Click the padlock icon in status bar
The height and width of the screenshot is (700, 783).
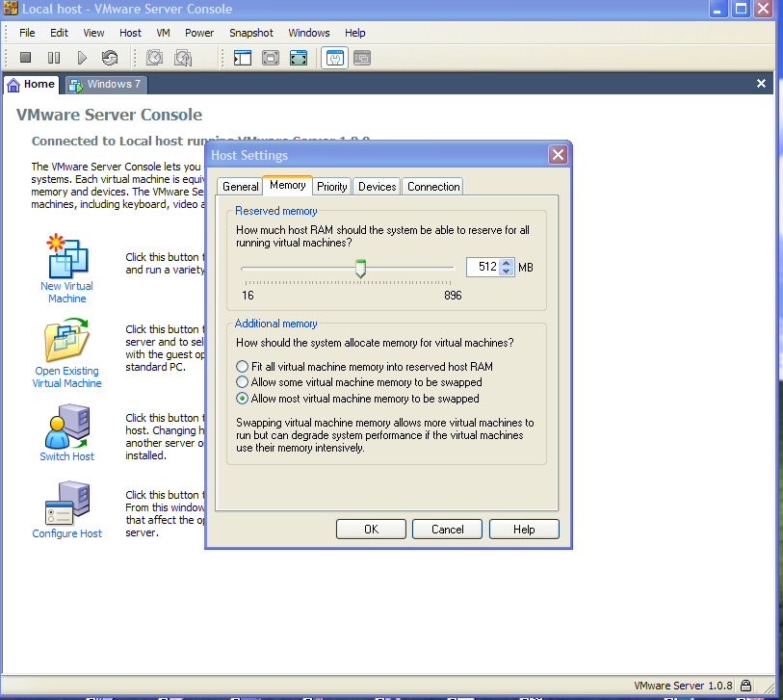click(x=745, y=686)
